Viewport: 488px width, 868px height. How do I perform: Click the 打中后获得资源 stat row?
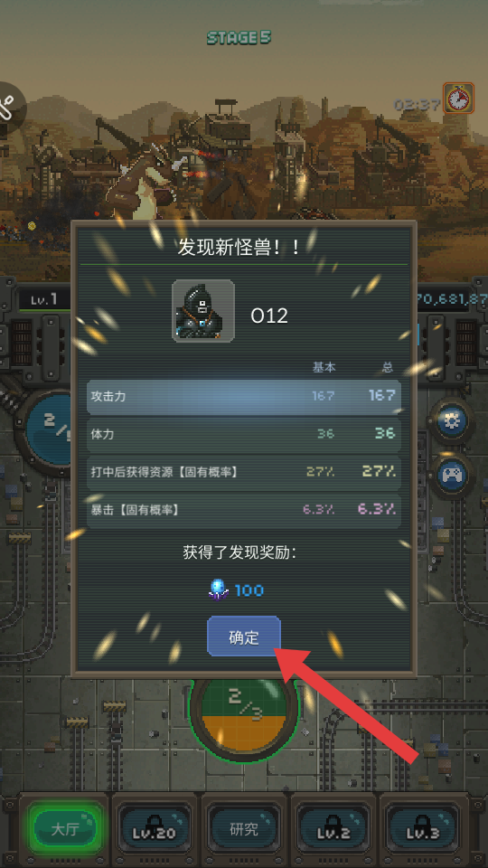click(x=244, y=472)
